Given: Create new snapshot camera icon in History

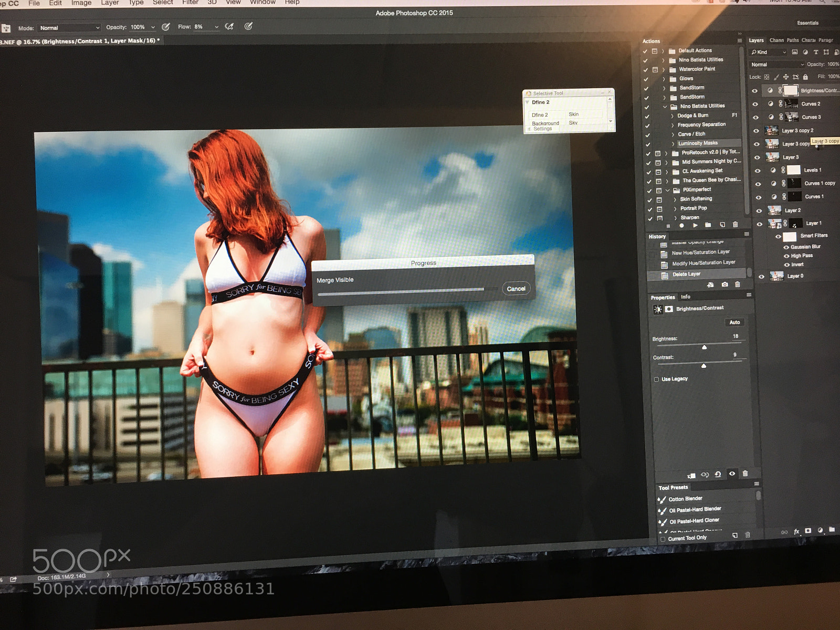Looking at the screenshot, I should pos(724,285).
